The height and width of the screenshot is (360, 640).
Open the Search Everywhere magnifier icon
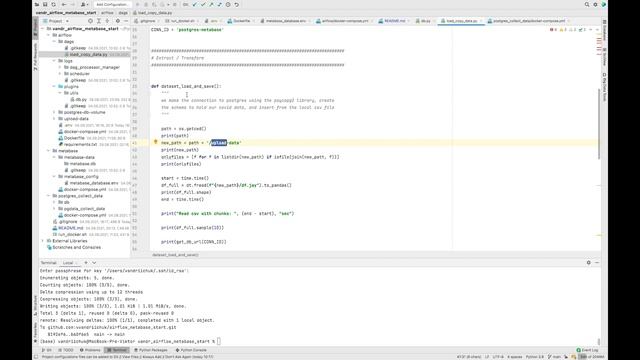coord(587,4)
